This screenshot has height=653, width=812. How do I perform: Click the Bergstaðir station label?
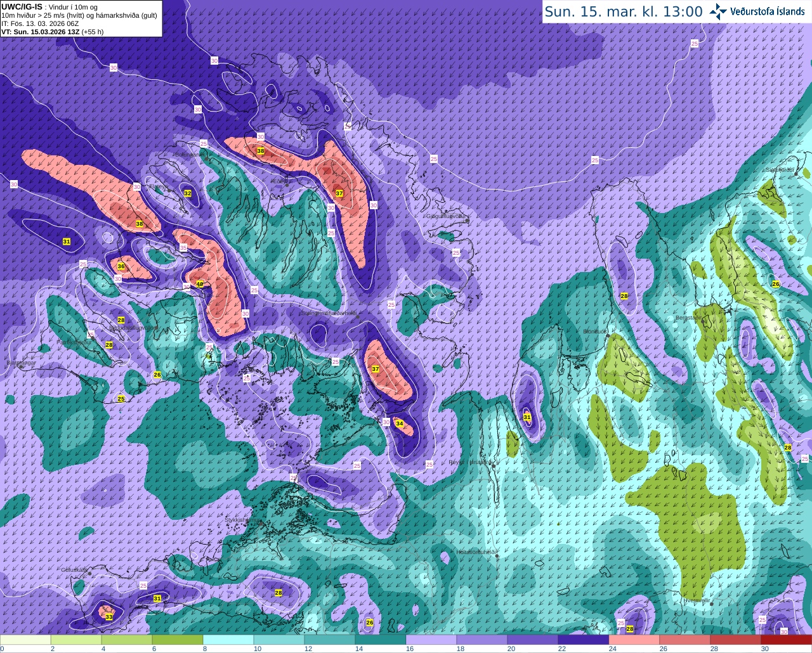tap(688, 317)
